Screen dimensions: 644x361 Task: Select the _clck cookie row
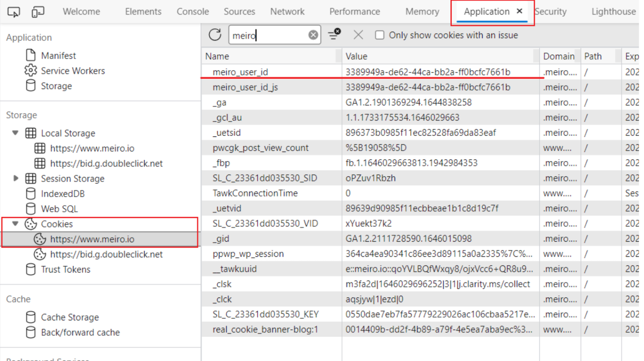click(420, 299)
